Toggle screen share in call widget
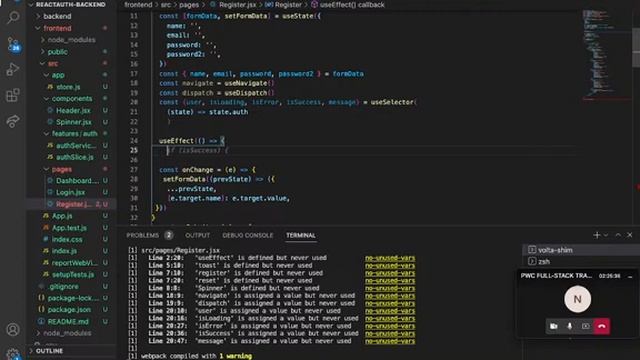Image resolution: width=640 pixels, height=360 pixels. click(x=585, y=326)
